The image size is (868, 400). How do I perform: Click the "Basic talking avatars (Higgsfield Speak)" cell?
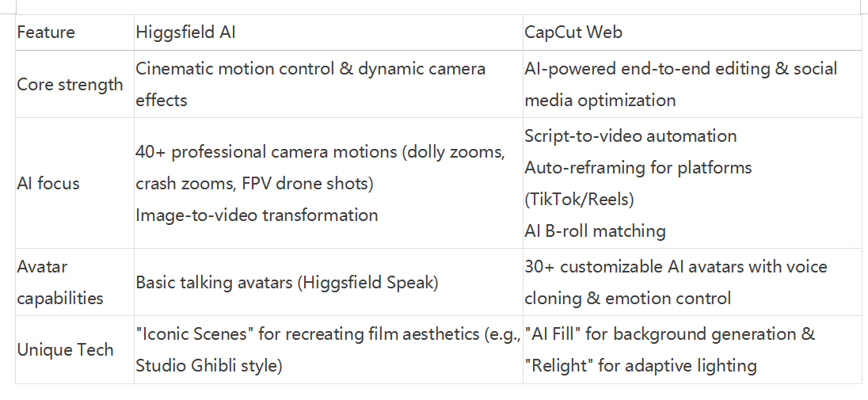287,283
